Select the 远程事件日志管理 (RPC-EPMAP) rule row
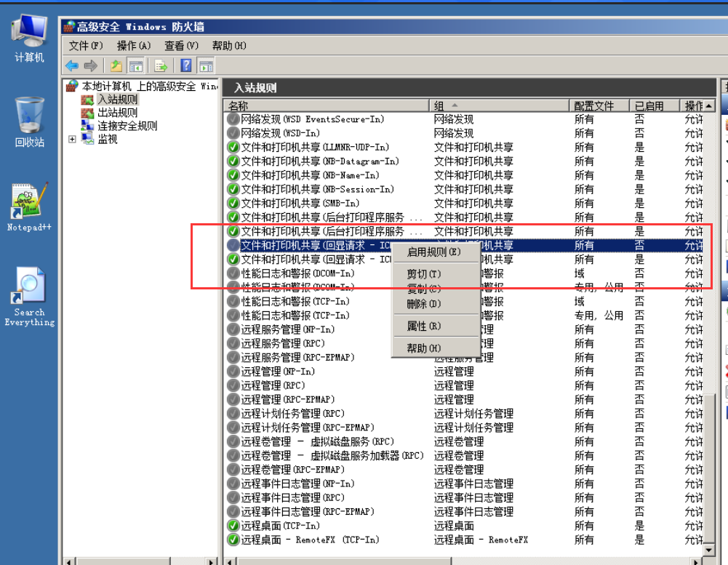The image size is (728, 565). 464,512
